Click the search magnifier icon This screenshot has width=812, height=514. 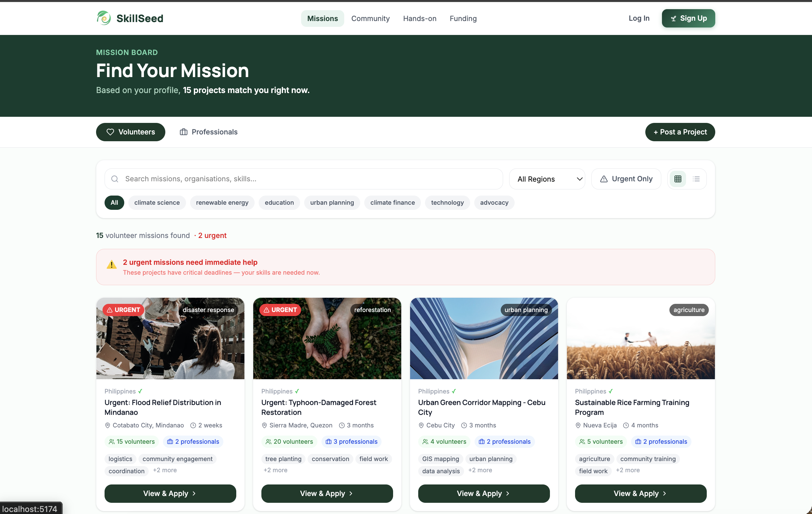(x=115, y=179)
